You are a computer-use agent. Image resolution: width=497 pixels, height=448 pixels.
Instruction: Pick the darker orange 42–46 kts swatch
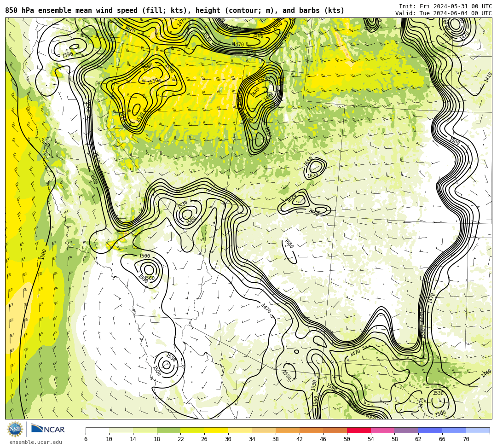(311, 430)
